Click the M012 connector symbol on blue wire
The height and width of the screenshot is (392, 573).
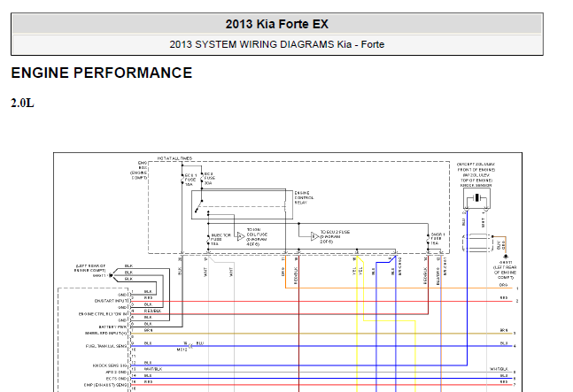(x=190, y=346)
